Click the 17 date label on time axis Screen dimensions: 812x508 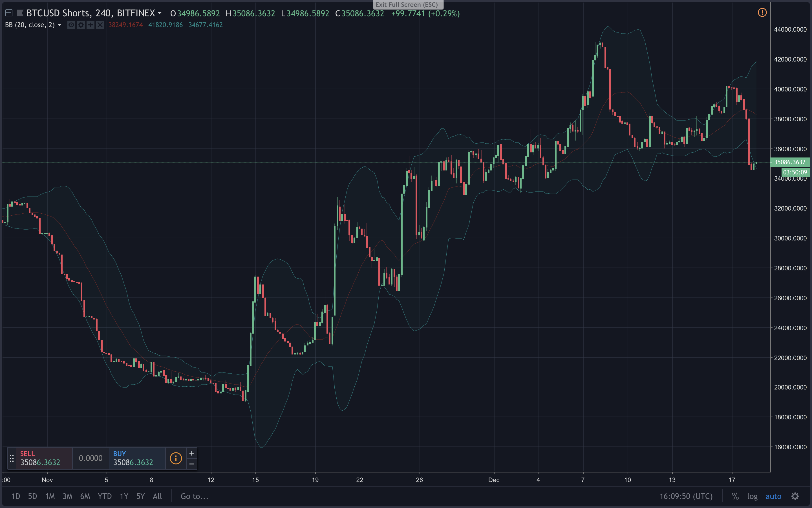pos(732,480)
